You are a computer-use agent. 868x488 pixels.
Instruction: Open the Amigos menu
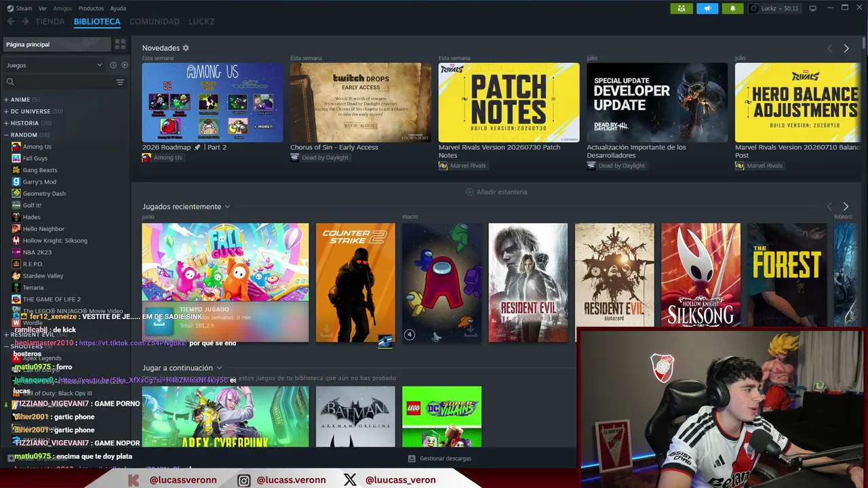coord(62,8)
